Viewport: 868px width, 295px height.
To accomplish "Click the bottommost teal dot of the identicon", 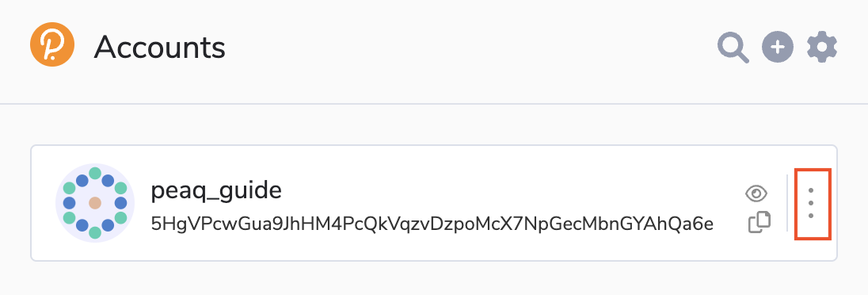I will pyautogui.click(x=95, y=232).
